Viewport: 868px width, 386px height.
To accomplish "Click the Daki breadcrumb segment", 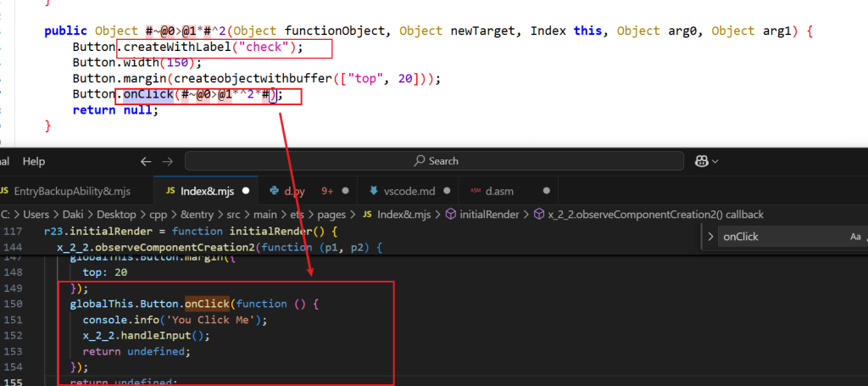I will coord(71,215).
